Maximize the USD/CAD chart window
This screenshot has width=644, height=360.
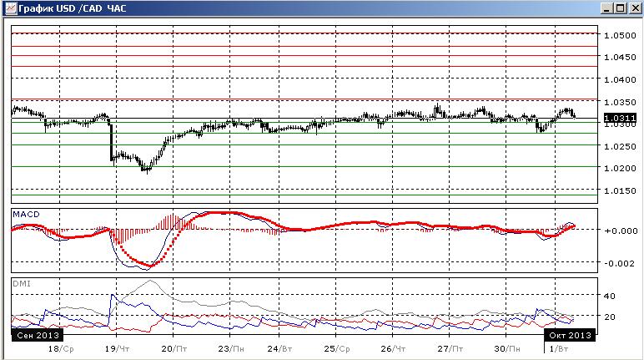tap(621, 8)
